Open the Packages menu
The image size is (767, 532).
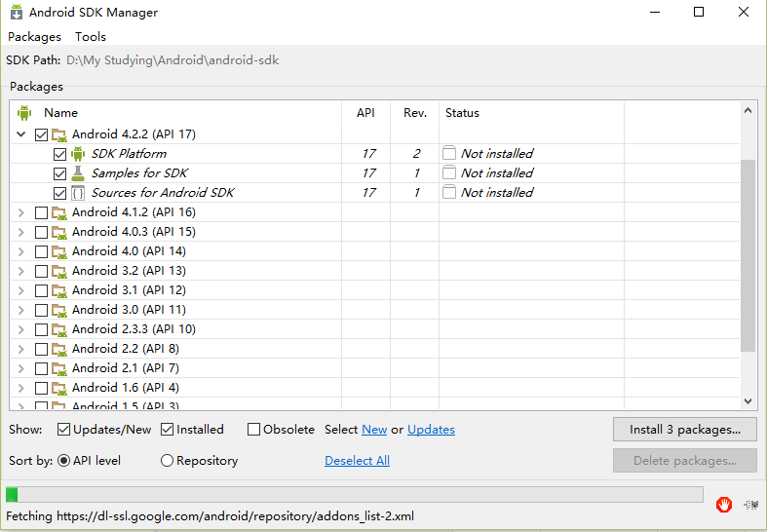click(x=34, y=37)
